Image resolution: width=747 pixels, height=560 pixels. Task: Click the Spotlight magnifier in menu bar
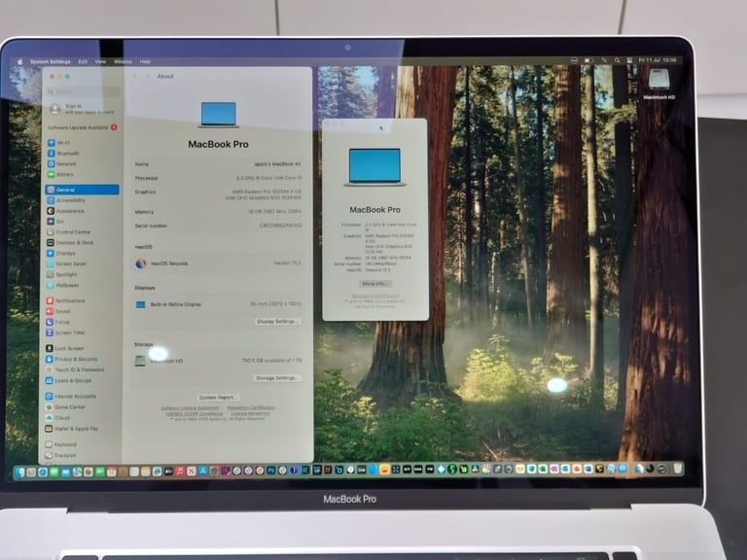click(x=617, y=60)
